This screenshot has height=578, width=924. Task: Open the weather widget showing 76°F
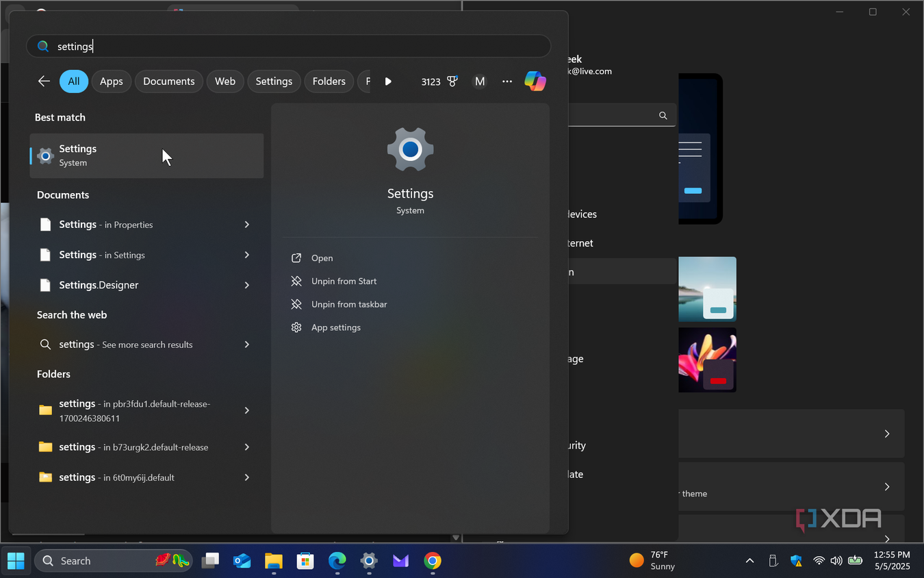(x=652, y=561)
